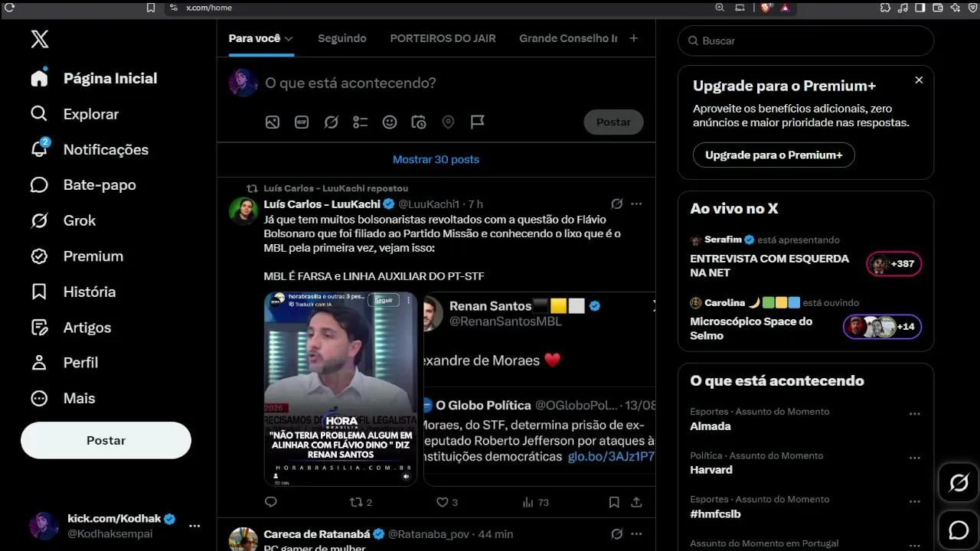Open the Premium sidebar entry

[77, 256]
